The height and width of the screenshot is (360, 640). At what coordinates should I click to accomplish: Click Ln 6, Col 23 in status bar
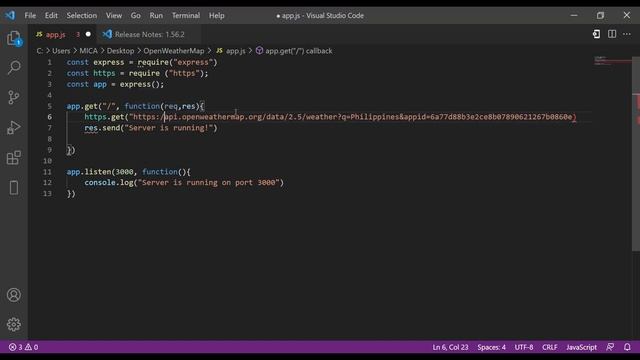point(450,347)
